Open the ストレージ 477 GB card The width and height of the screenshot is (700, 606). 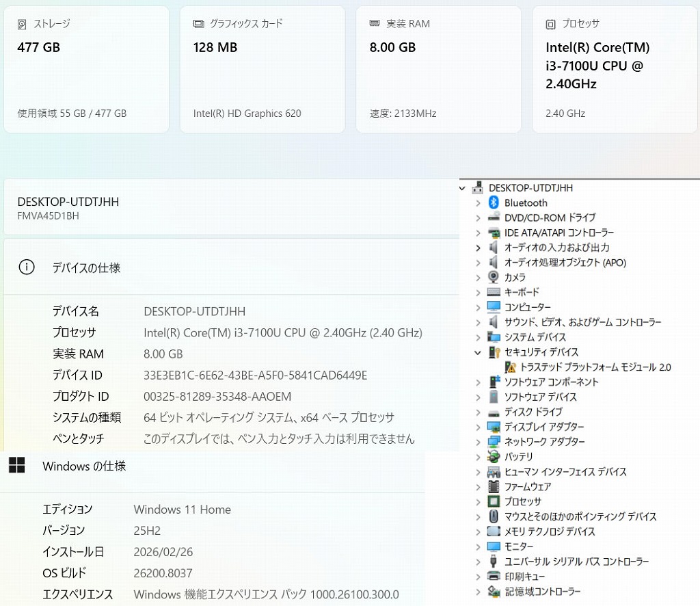point(86,69)
